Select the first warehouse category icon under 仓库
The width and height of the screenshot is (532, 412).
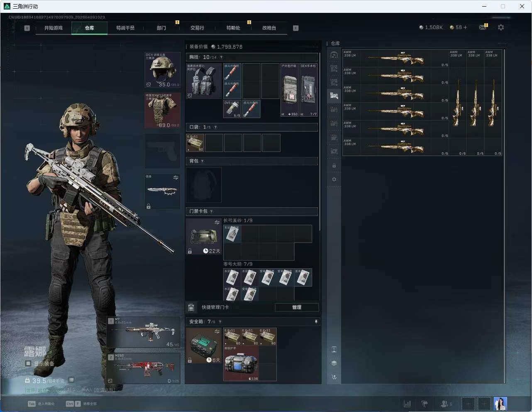[x=334, y=54]
